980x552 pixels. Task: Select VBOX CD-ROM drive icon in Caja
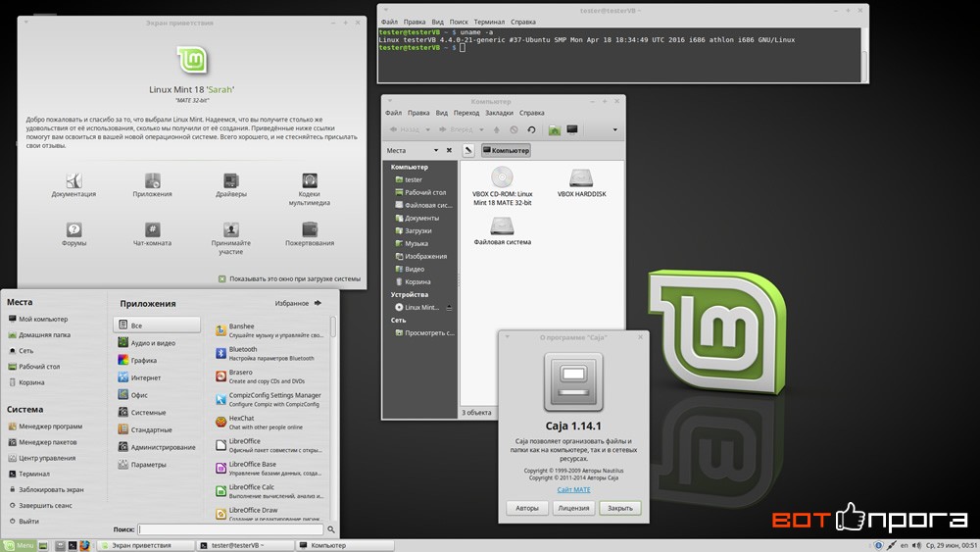[502, 177]
